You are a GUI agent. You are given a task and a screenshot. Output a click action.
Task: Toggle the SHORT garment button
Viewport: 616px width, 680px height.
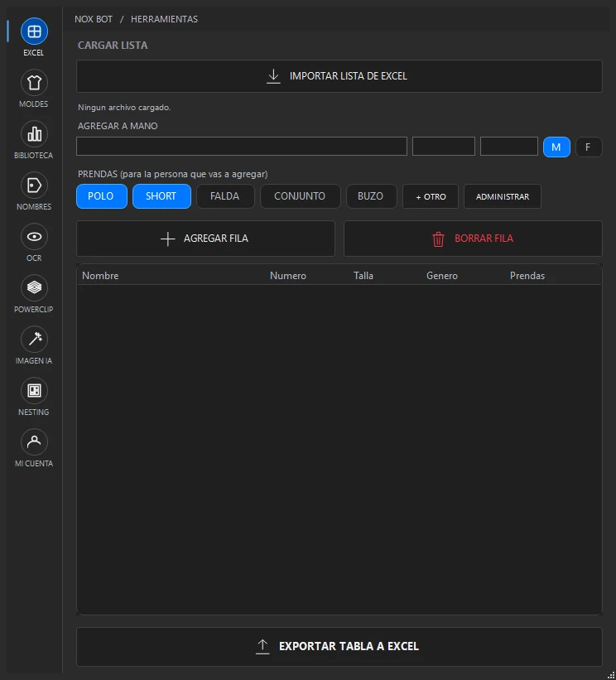tap(161, 196)
